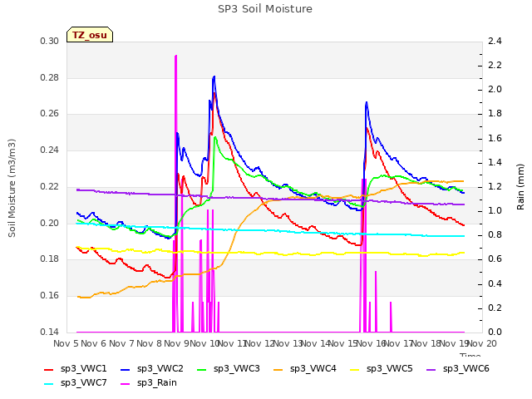Click the 0.24 left axis tick label
This screenshot has width=532, height=399.
click(50, 150)
